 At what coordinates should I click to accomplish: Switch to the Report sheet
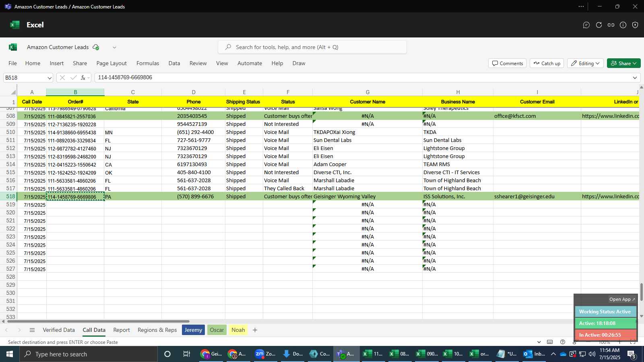click(x=122, y=330)
